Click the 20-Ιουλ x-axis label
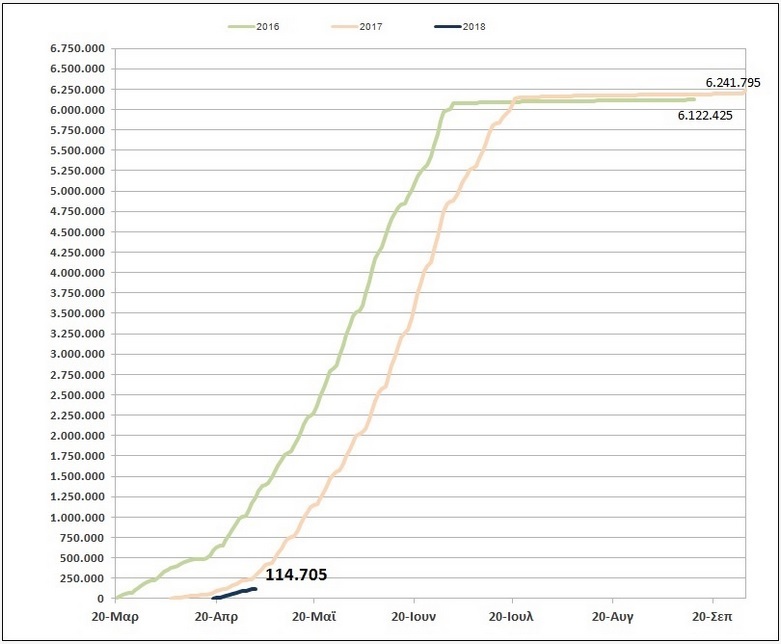 [513, 617]
